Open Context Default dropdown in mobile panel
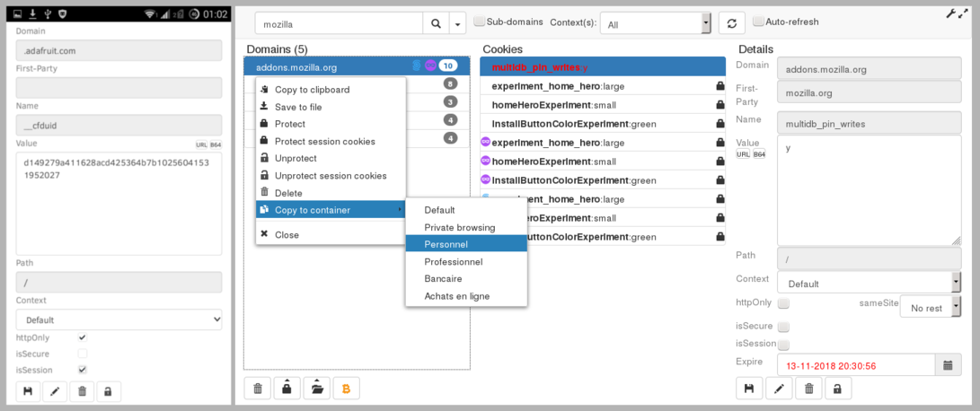Screen dimensions: 980x411 tap(119, 319)
